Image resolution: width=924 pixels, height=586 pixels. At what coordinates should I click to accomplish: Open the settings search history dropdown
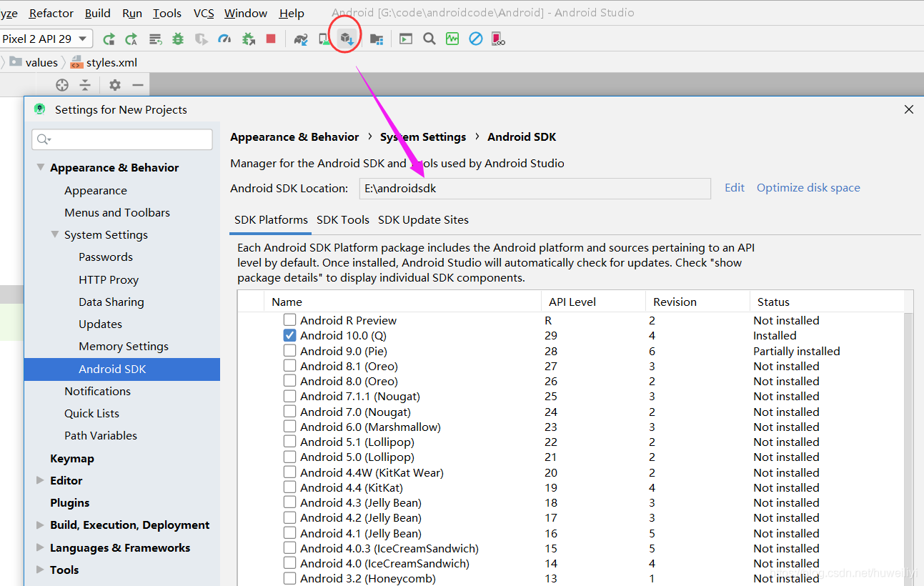coord(44,139)
